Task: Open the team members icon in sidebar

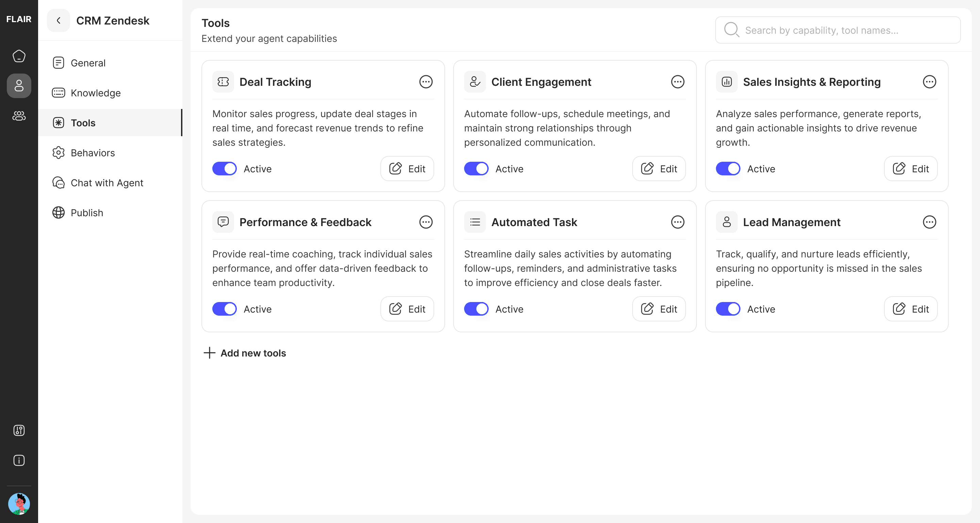Action: pos(19,116)
